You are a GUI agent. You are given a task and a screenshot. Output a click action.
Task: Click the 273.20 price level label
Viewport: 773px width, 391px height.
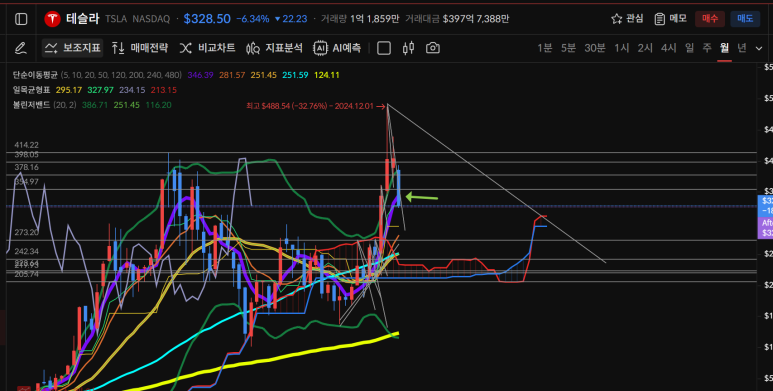tap(27, 232)
